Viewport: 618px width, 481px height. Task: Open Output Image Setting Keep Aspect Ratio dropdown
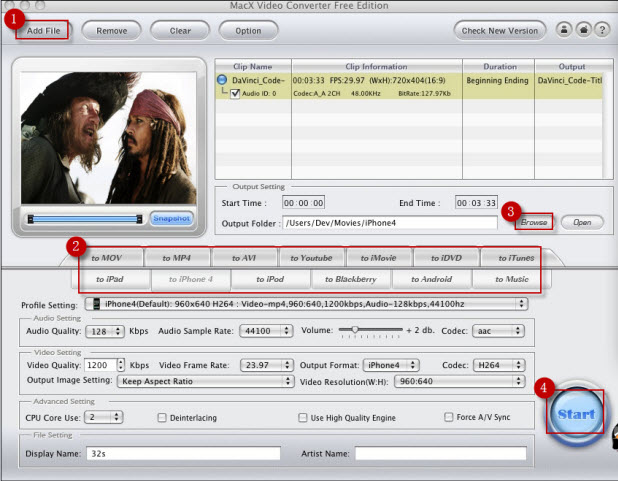coord(205,381)
